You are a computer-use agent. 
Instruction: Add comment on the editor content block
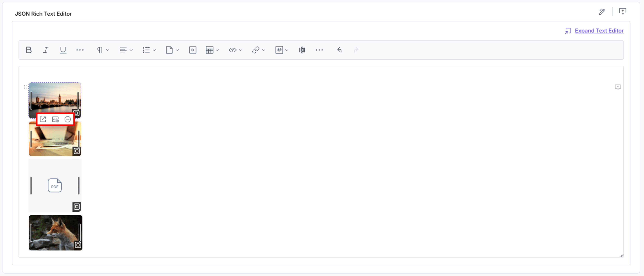618,87
